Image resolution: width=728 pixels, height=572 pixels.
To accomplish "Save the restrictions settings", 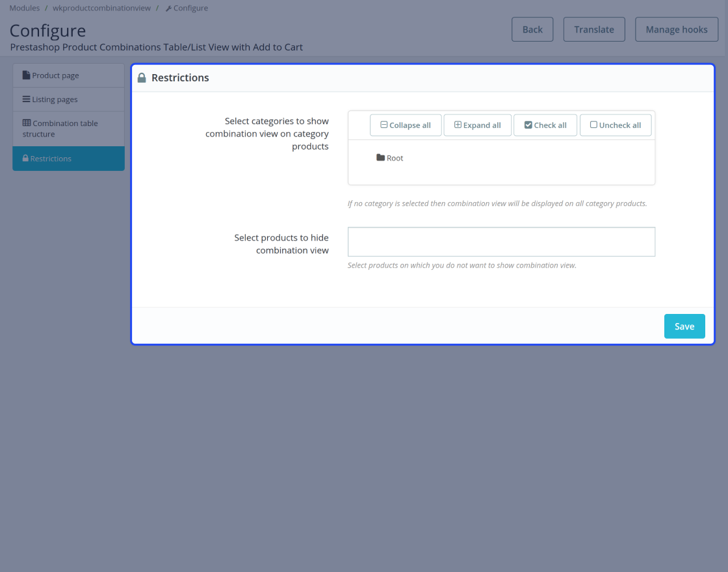I will pyautogui.click(x=684, y=326).
